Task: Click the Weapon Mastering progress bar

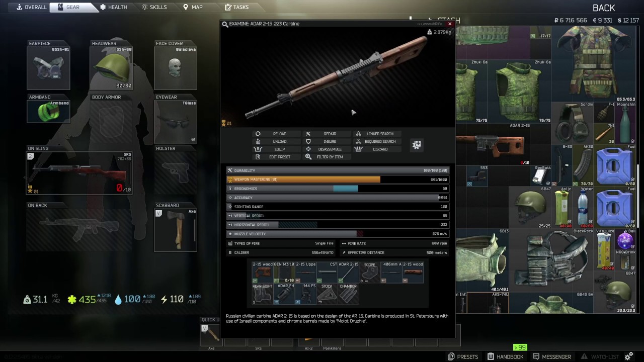Action: [337, 179]
